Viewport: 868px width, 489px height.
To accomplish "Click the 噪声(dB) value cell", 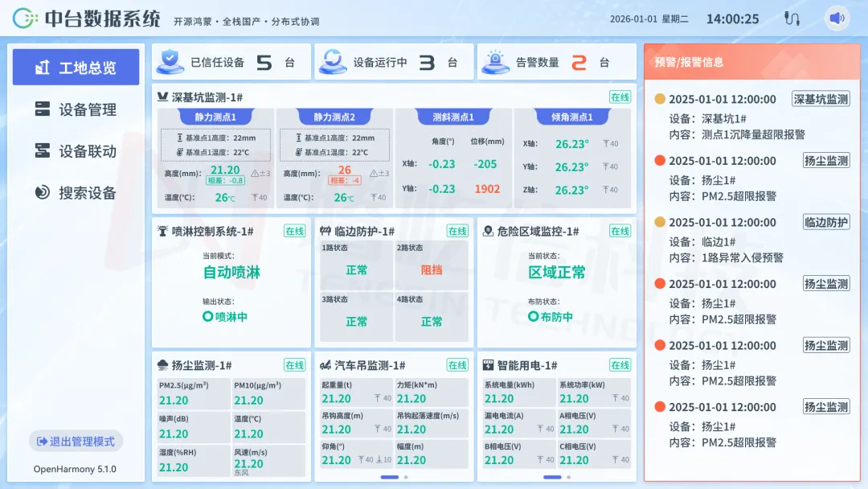I will click(x=193, y=427).
